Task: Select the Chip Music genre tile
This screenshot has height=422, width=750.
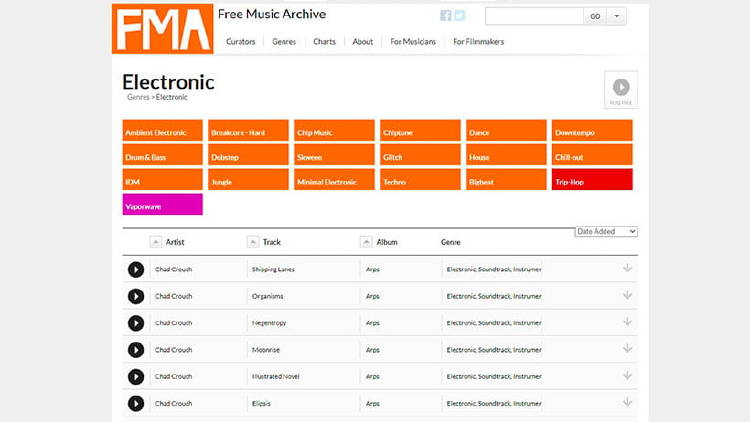Action: click(x=334, y=130)
